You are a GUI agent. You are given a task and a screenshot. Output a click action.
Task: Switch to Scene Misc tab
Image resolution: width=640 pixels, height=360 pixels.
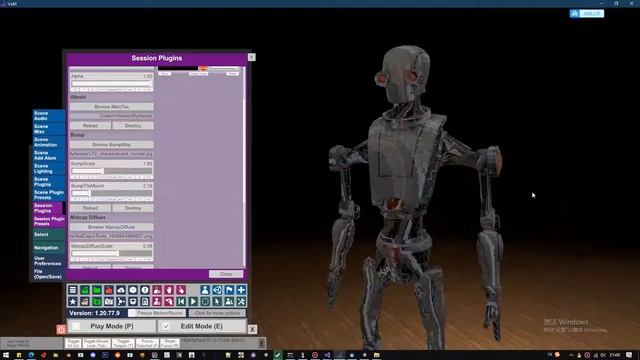49,129
